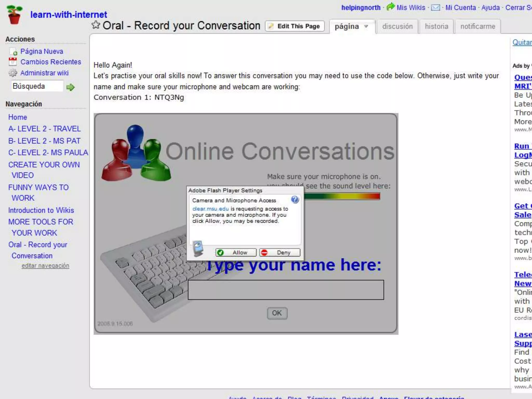Switch to the discusión tab

click(397, 26)
